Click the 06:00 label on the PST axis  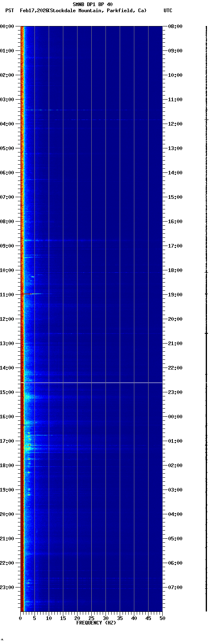point(7,173)
